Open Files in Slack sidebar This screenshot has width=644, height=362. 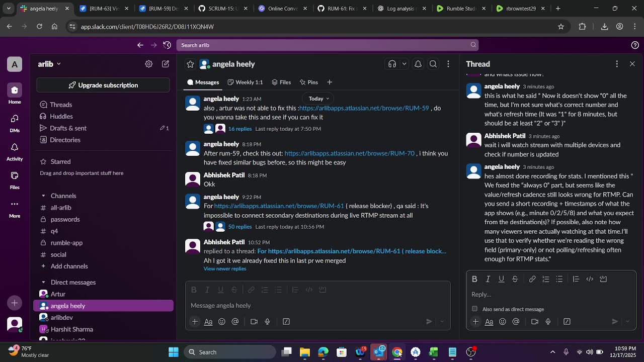point(15,179)
